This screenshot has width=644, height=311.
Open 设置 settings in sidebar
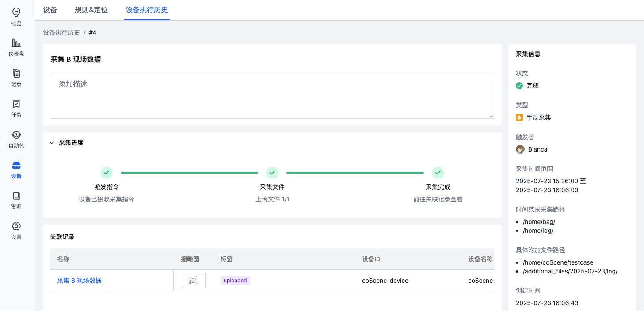[x=16, y=231]
